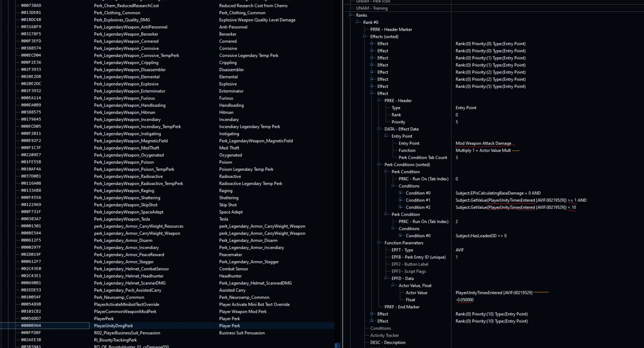Click form ID 000FFDBF in the list
The height and width of the screenshot is (348, 644).
(31, 333)
